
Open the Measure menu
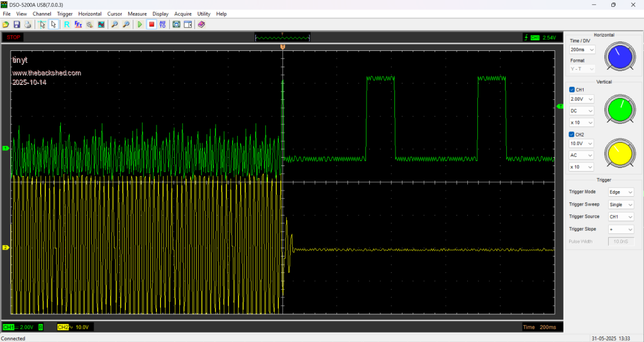(x=137, y=13)
